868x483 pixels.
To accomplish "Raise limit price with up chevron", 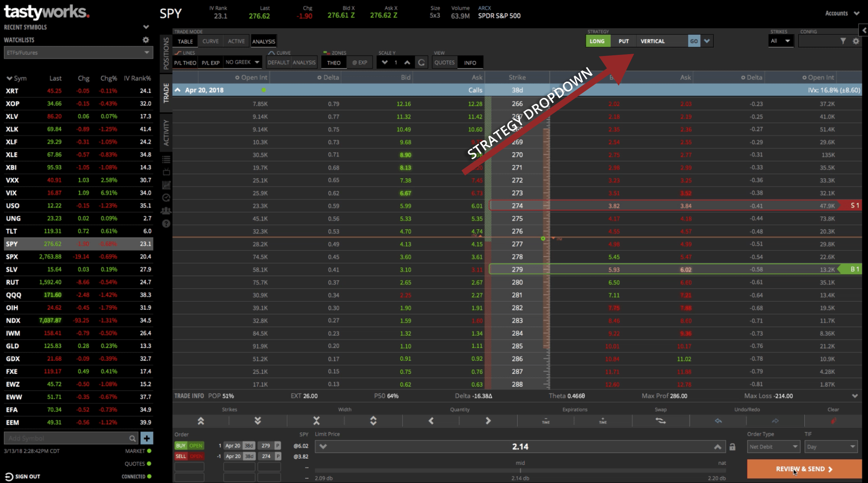I will pos(718,447).
